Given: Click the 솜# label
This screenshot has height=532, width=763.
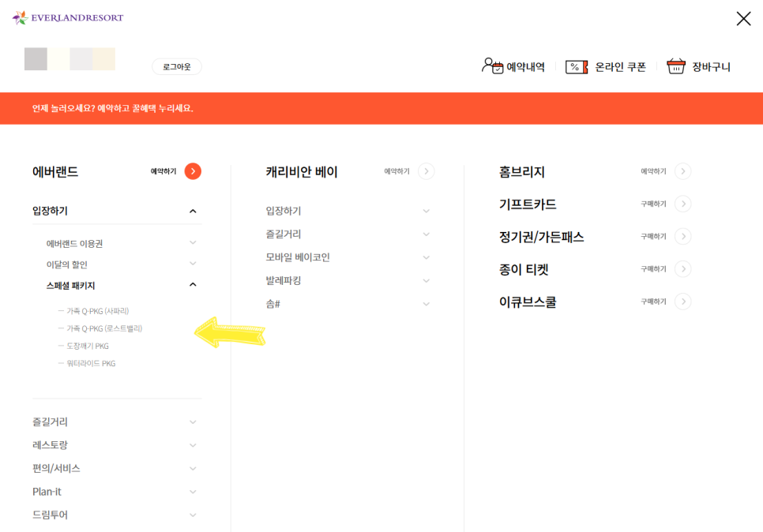Looking at the screenshot, I should tap(273, 304).
